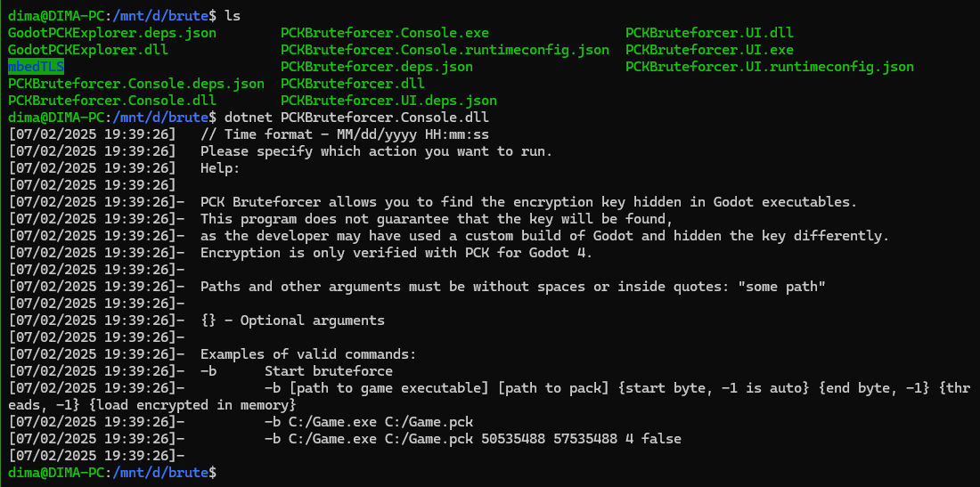Screen dimensions: 980x487
Task: Click PCKBruteforcer.Console.runtimeconfig.json in the listing
Action: (445, 49)
